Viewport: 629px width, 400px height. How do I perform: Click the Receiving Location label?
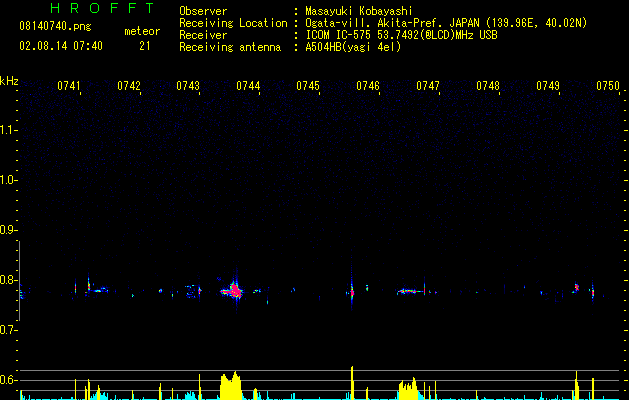[233, 23]
